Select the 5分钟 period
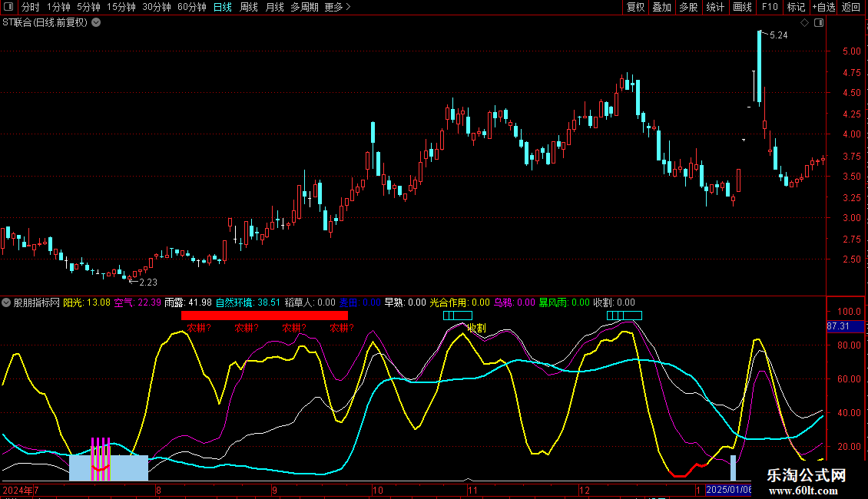This screenshot has height=499, width=868. coord(88,7)
